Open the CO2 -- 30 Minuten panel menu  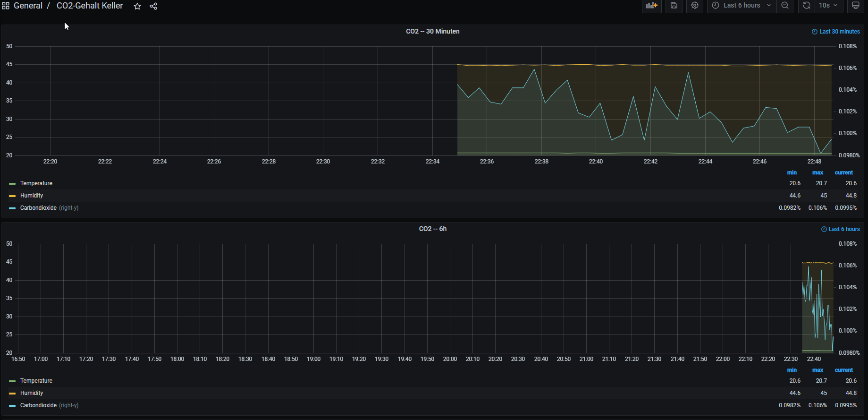click(432, 31)
